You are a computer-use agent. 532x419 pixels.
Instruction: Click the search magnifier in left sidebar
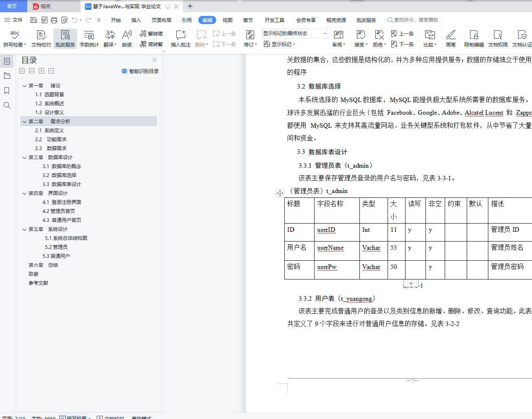point(7,105)
